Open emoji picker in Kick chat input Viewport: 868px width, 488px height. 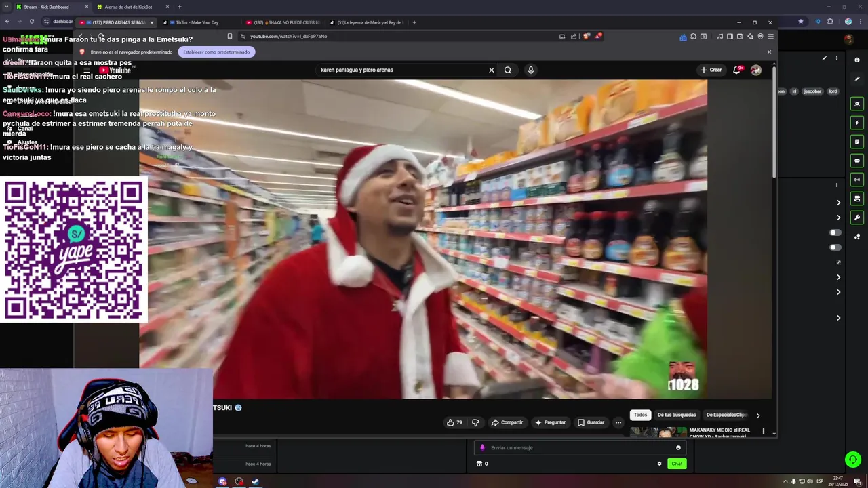tap(678, 447)
